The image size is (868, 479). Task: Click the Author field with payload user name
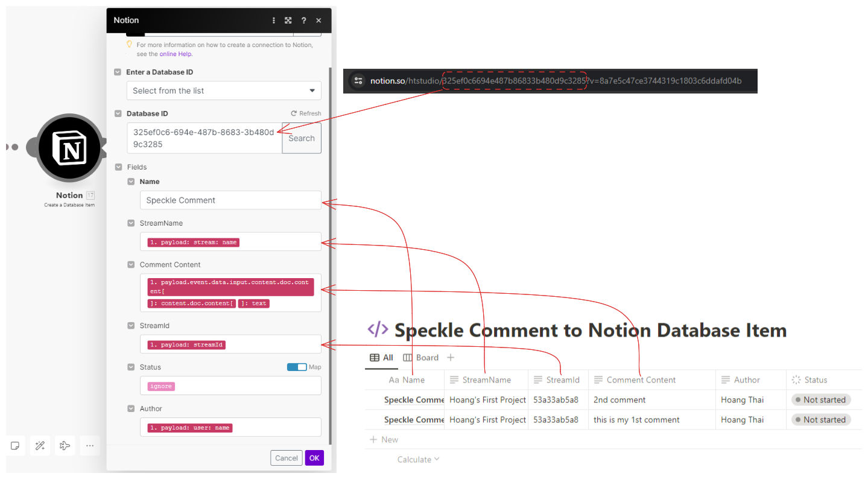[x=230, y=427]
